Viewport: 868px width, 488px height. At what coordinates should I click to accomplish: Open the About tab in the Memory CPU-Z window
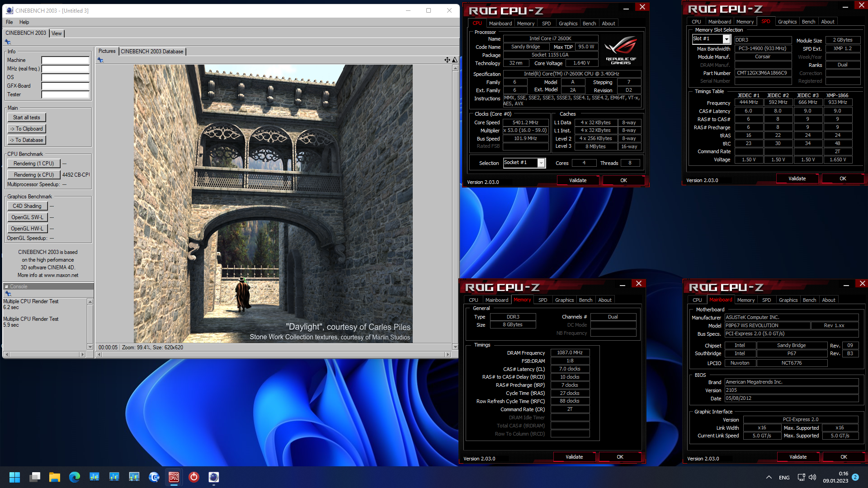pos(605,300)
